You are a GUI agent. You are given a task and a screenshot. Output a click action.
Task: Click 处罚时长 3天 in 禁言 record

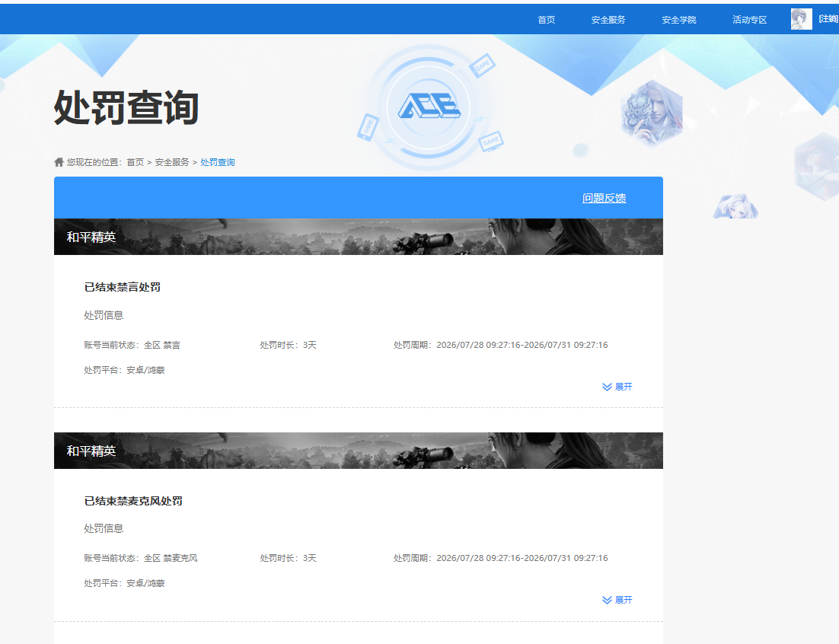coord(289,345)
